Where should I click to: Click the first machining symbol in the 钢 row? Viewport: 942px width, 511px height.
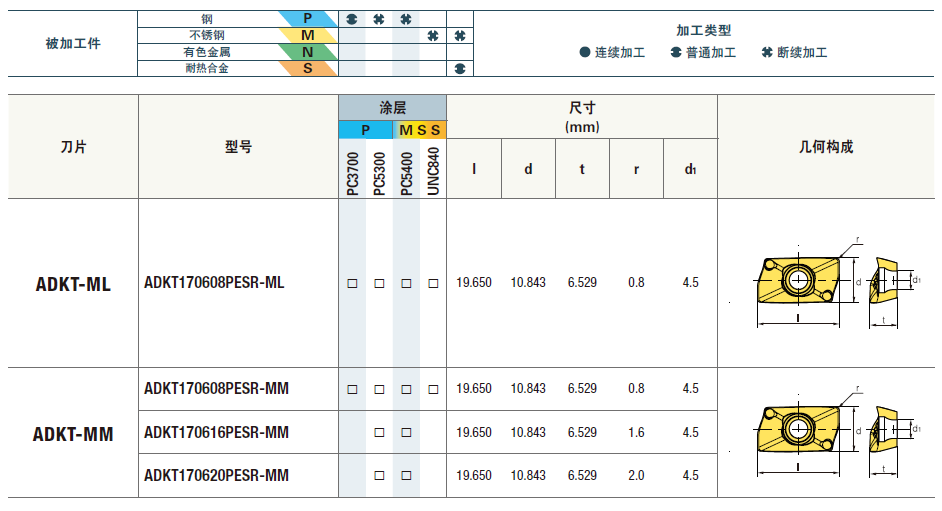(x=352, y=19)
